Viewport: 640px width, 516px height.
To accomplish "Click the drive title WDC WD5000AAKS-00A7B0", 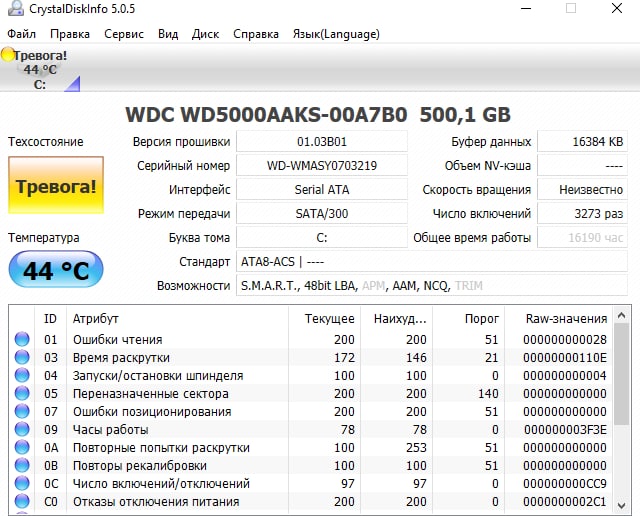I will click(x=266, y=115).
